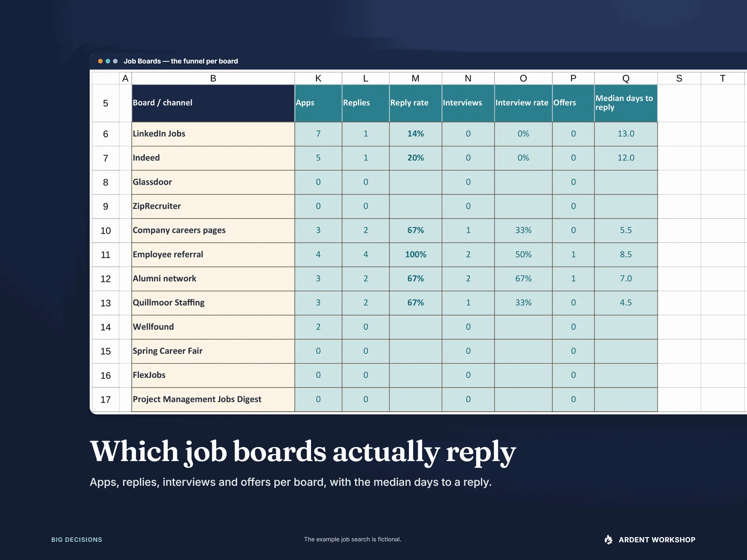Viewport: 747px width, 560px height.
Task: Click the "Reply rate" header cell
Action: 416,103
